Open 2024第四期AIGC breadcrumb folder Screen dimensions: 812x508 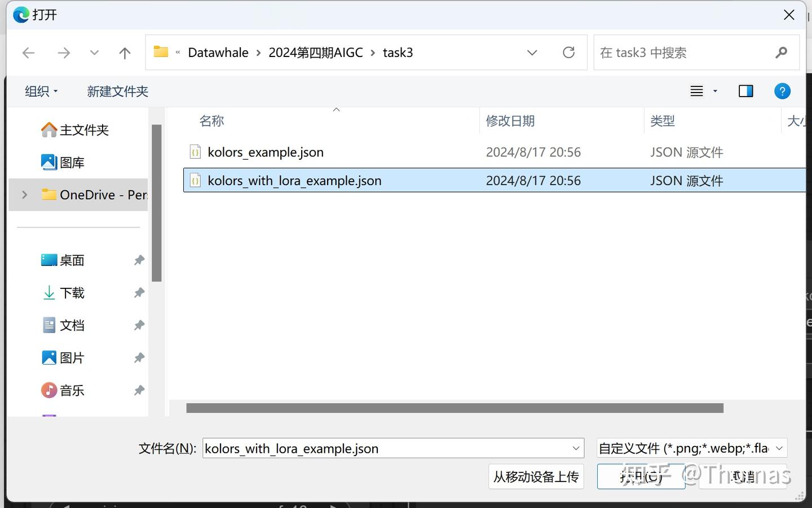click(x=316, y=52)
